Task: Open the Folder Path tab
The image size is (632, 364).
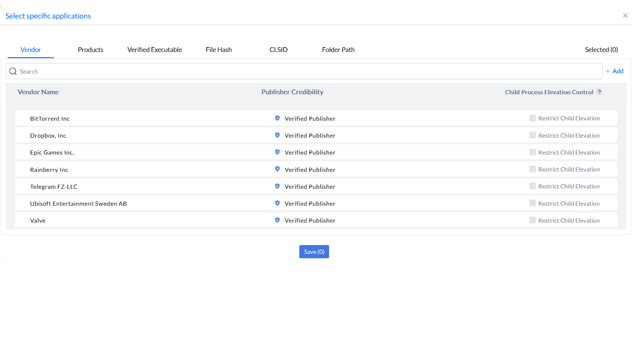Action: pyautogui.click(x=338, y=49)
